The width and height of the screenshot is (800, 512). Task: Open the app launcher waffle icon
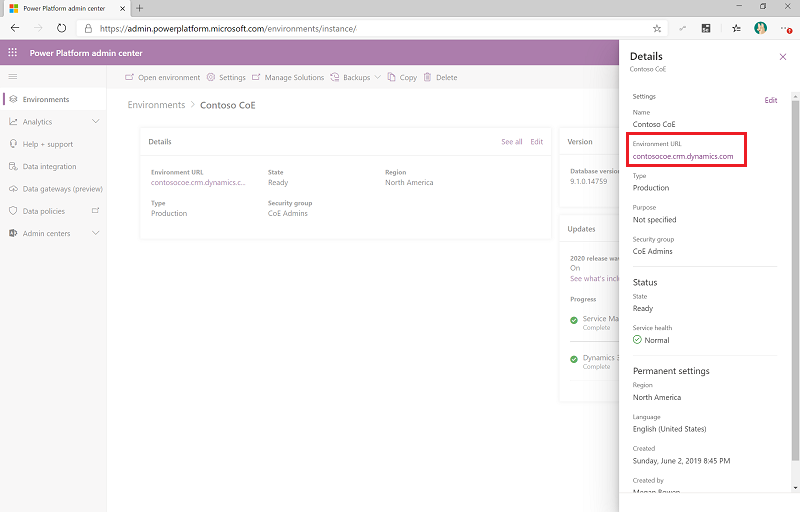tap(13, 53)
